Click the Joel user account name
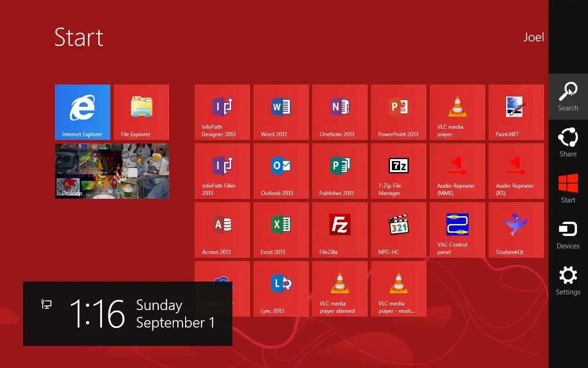The width and height of the screenshot is (588, 368). (534, 37)
